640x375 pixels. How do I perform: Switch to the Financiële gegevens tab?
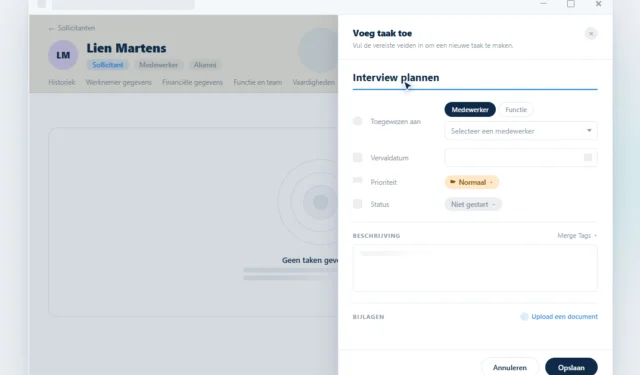pos(193,82)
